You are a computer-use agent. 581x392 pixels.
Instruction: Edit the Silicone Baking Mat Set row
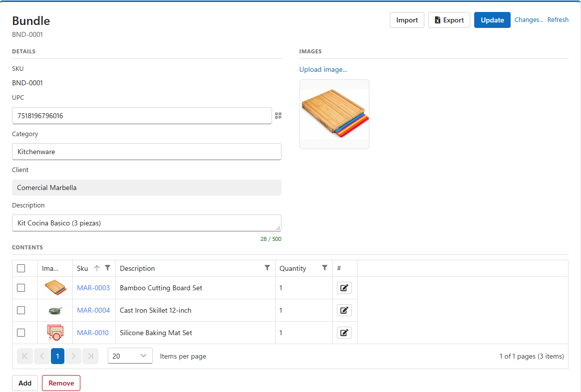(x=344, y=333)
